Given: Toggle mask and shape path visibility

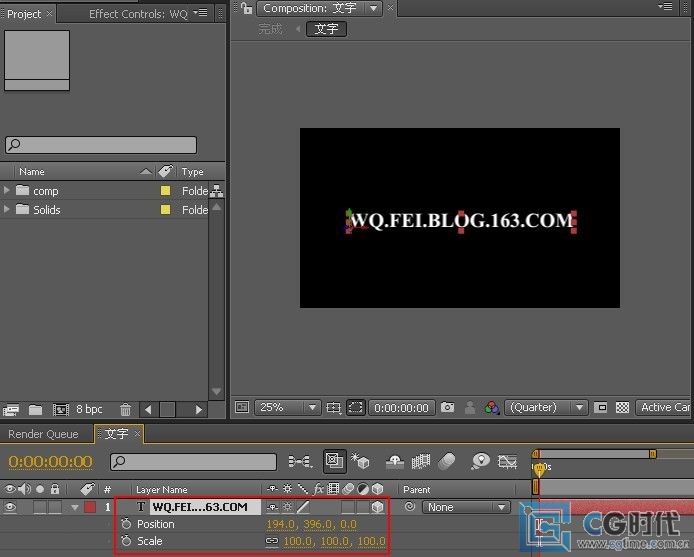Looking at the screenshot, I should pos(355,407).
